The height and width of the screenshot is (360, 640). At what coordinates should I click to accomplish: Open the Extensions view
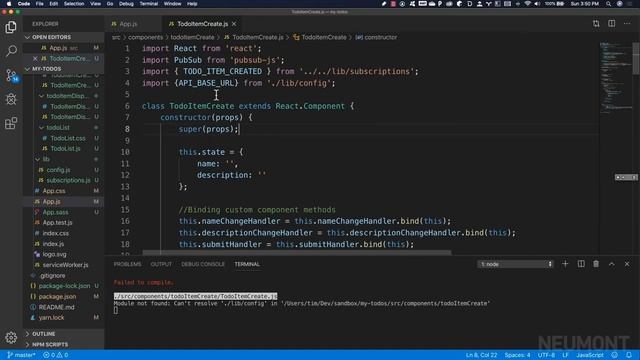point(11,123)
